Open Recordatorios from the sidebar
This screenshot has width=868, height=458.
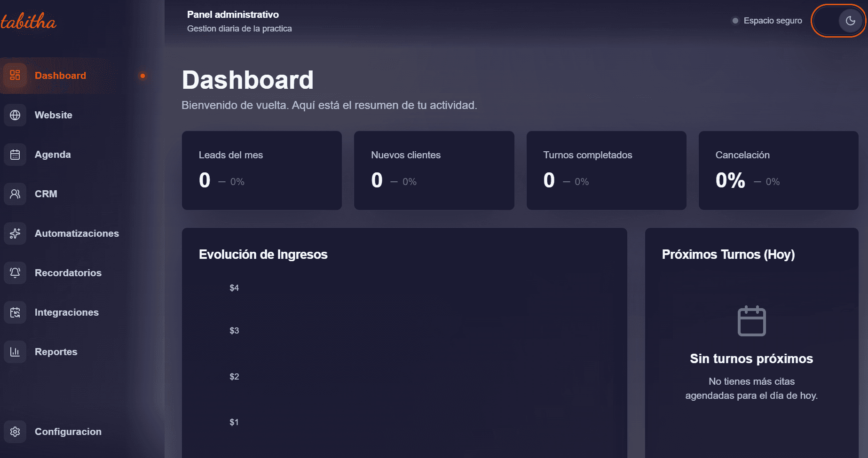point(75,273)
